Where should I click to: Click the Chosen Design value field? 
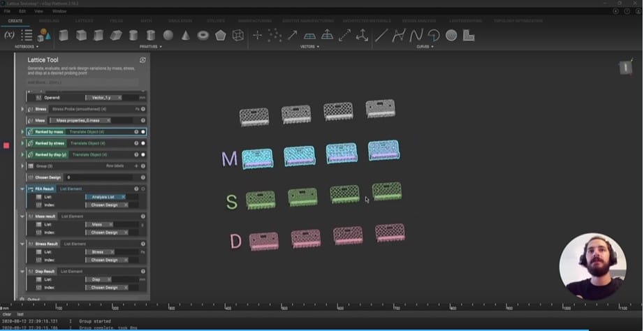coord(99,177)
